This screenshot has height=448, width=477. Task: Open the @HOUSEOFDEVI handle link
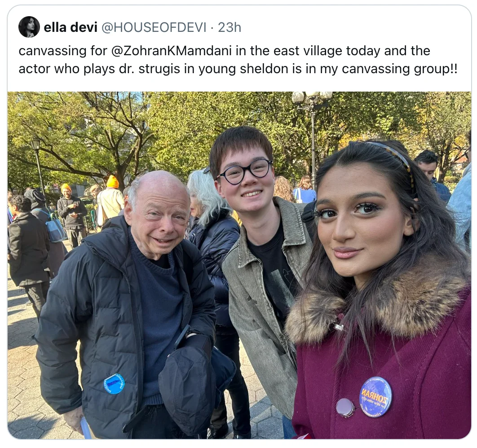click(154, 27)
